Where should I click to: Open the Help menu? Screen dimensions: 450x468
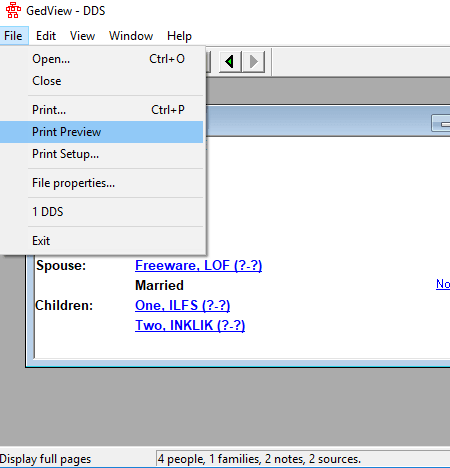179,36
